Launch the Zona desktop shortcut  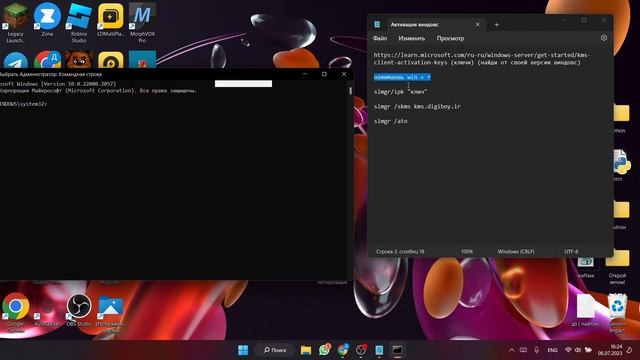[47, 20]
